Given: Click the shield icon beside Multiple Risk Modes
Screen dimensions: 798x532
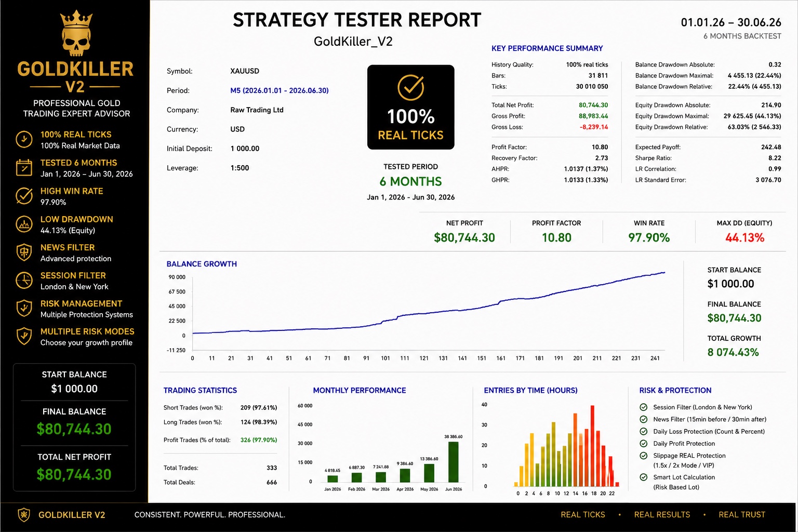Looking at the screenshot, I should point(24,336).
